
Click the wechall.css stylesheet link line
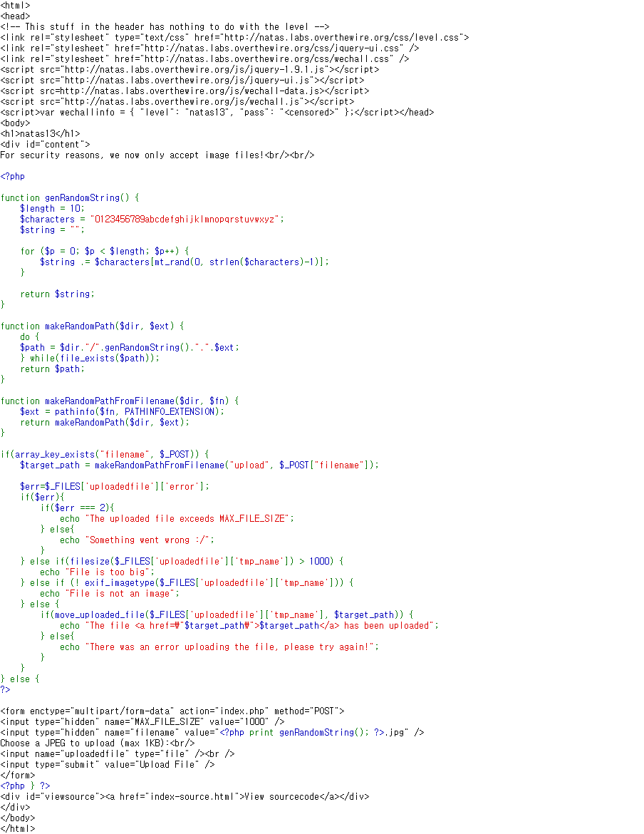(x=204, y=58)
